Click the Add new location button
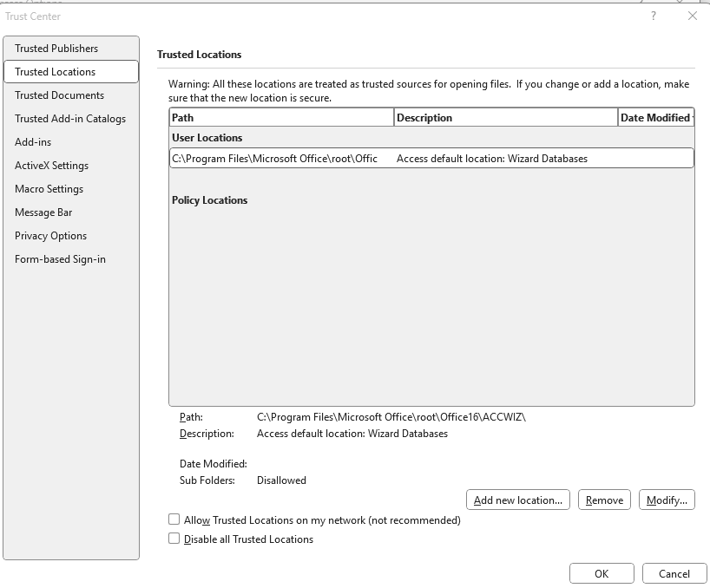 click(x=518, y=500)
